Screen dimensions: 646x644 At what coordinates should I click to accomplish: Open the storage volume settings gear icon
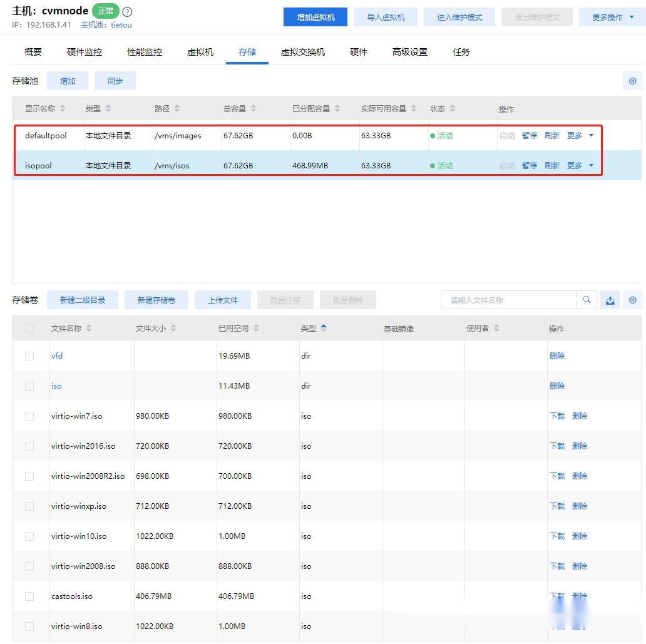coord(632,300)
